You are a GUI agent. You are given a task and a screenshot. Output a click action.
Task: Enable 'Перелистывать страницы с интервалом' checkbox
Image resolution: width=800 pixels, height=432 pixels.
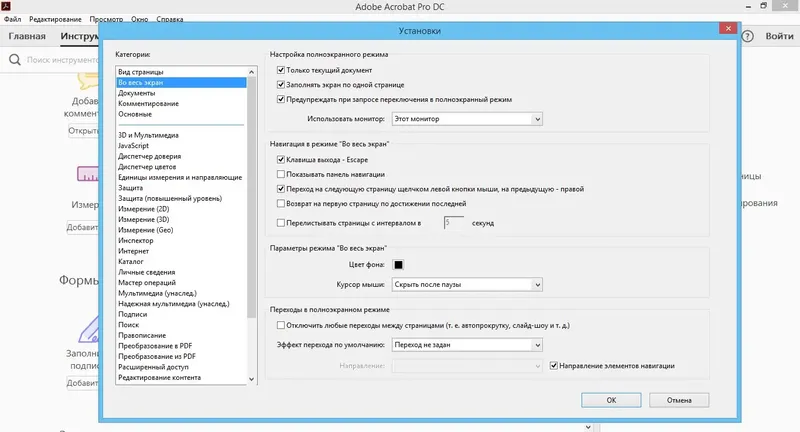281,223
